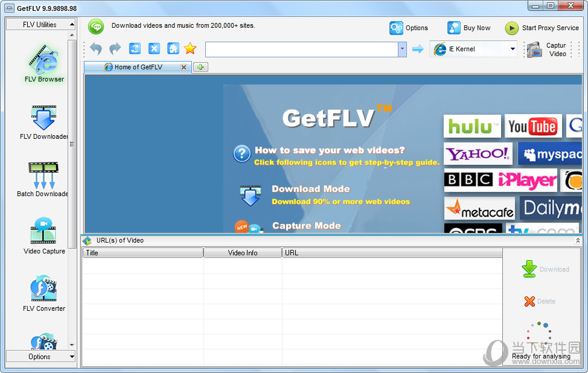Sort by the Title column header
588x373 pixels.
(x=143, y=253)
